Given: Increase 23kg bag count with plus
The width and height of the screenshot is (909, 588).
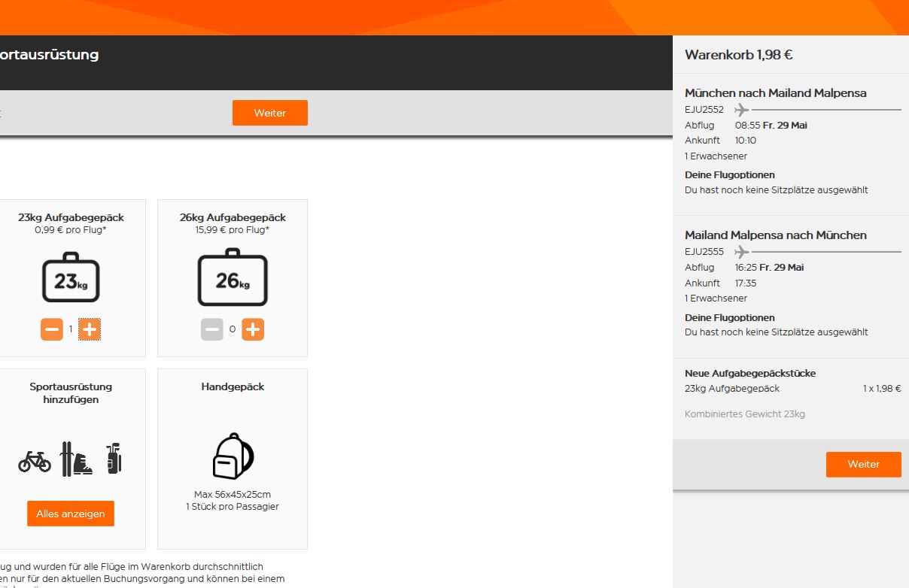Looking at the screenshot, I should 90,329.
